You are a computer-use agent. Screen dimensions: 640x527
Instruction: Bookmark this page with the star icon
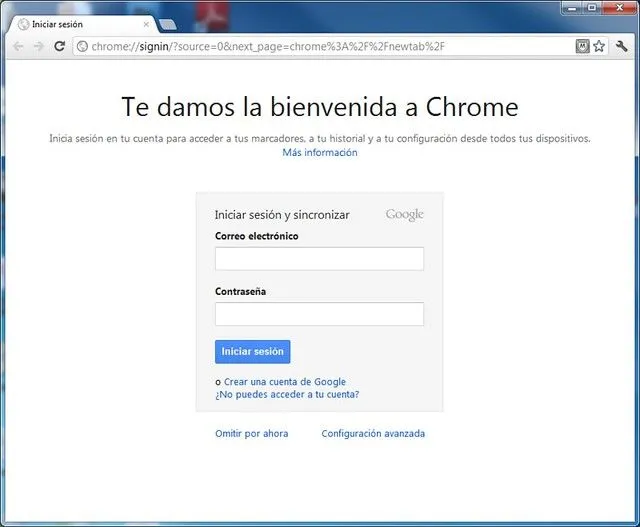point(599,46)
